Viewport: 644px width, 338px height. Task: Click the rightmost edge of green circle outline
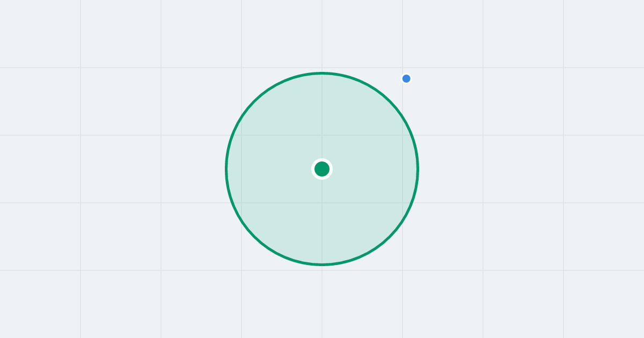coord(418,169)
